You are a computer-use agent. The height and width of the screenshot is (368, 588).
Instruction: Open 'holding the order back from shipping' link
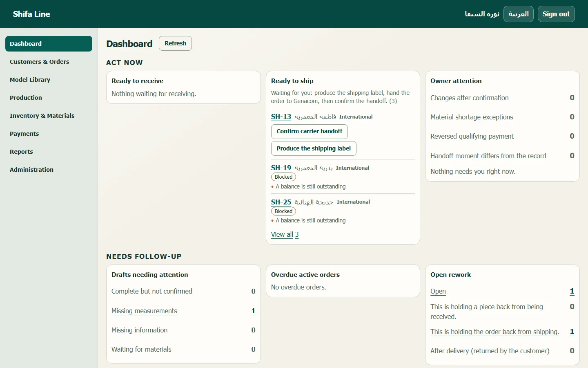click(495, 332)
